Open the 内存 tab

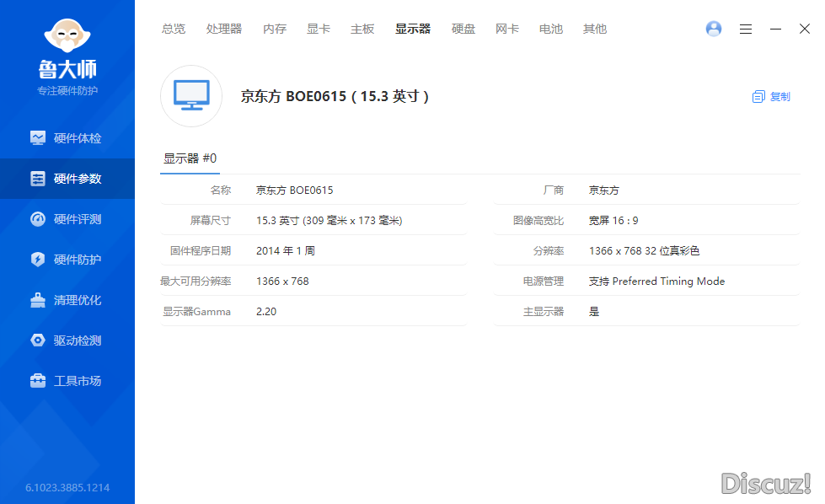275,29
